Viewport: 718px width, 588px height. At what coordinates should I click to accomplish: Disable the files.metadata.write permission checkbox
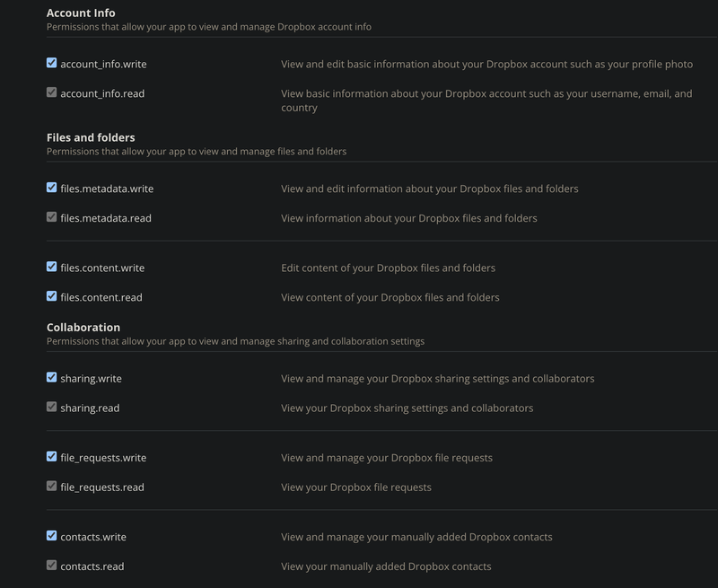click(x=52, y=188)
